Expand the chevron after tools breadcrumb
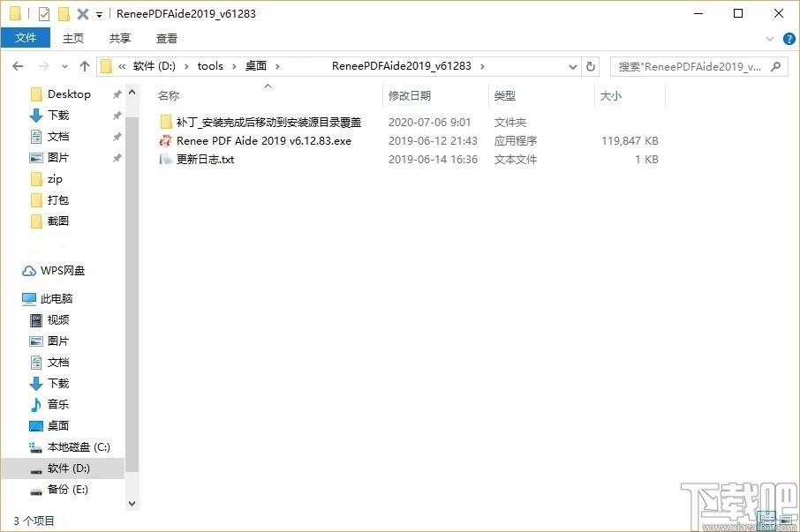This screenshot has height=532, width=800. coord(234,66)
